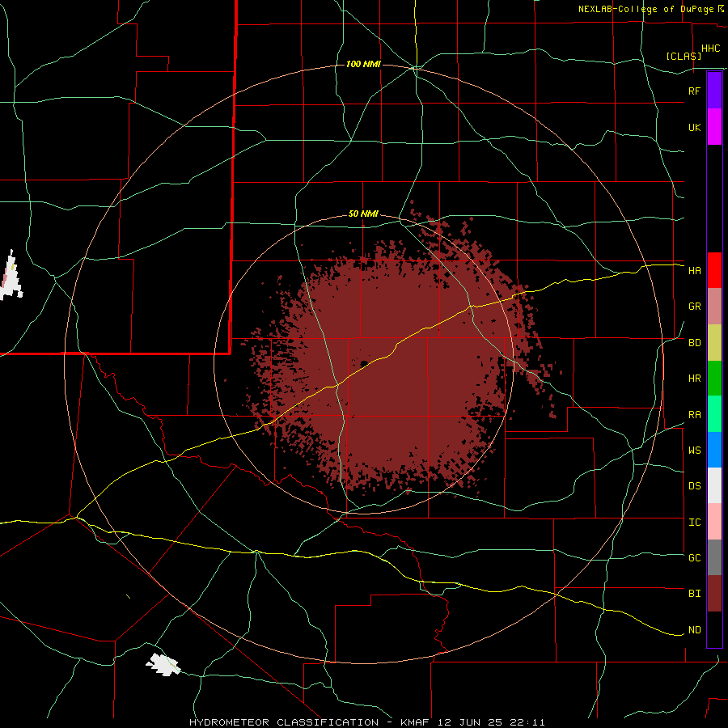728x728 pixels.
Task: Click the HA red legend swatch
Action: (714, 270)
